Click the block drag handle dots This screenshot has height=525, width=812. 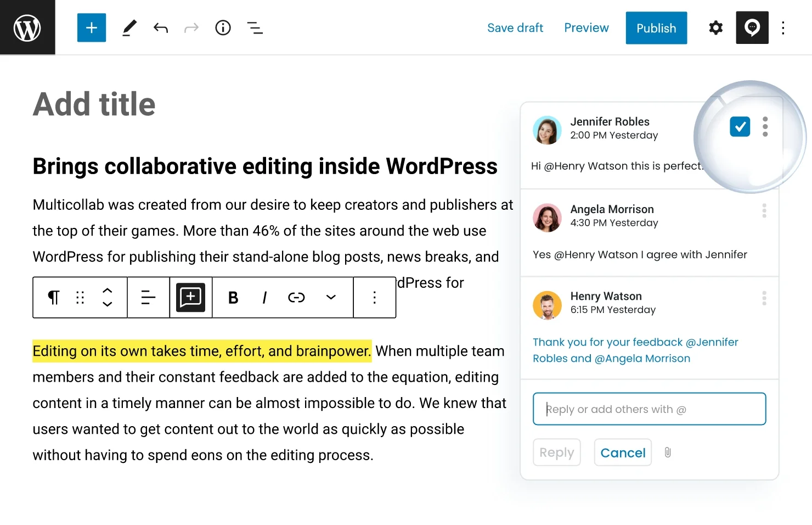tap(80, 297)
